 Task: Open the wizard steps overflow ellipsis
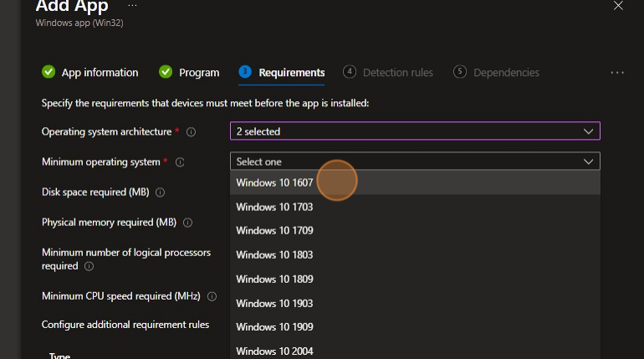click(617, 73)
